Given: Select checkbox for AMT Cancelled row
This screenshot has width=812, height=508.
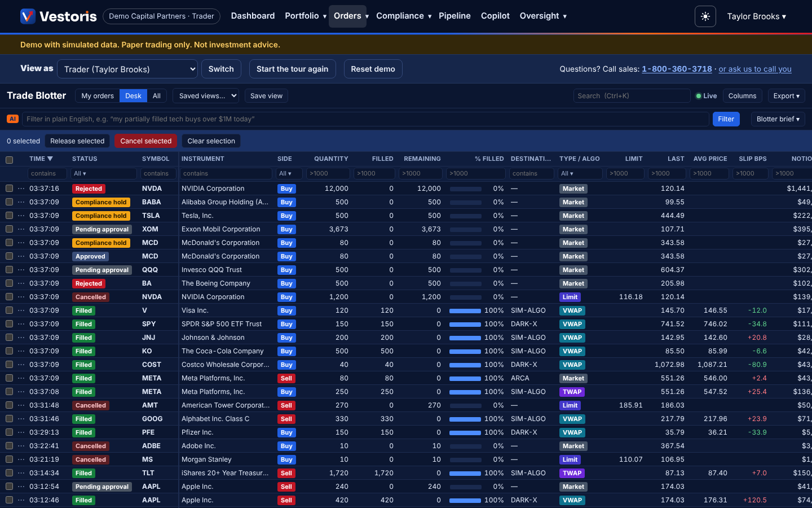Looking at the screenshot, I should point(9,405).
